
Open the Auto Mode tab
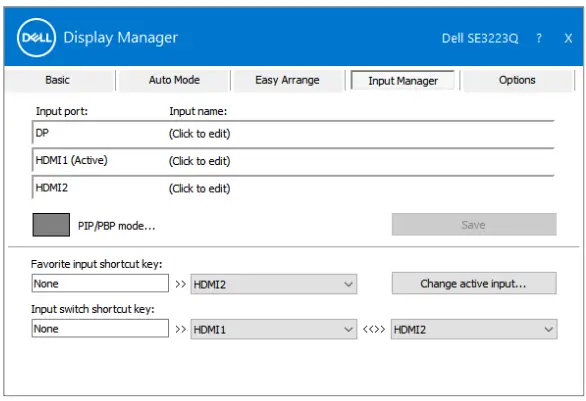(x=174, y=80)
